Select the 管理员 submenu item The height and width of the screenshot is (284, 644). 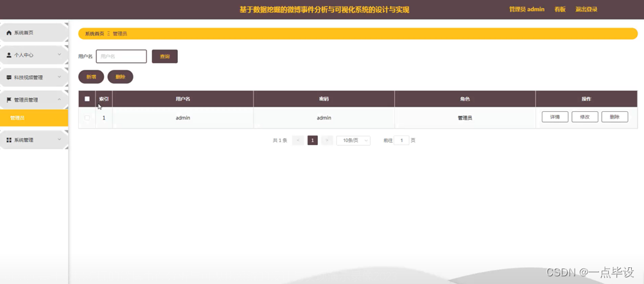click(34, 118)
